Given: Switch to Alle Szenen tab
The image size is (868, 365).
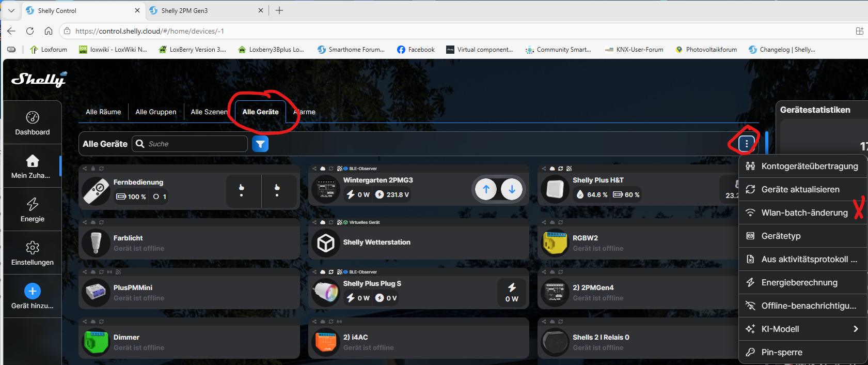Looking at the screenshot, I should [209, 112].
